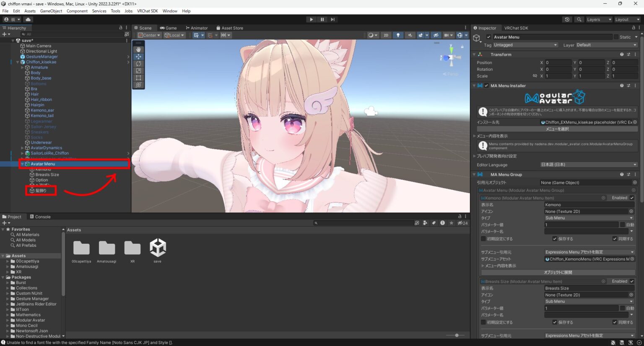644x346 pixels.
Task: Open the GameObject menu
Action: pos(51,11)
